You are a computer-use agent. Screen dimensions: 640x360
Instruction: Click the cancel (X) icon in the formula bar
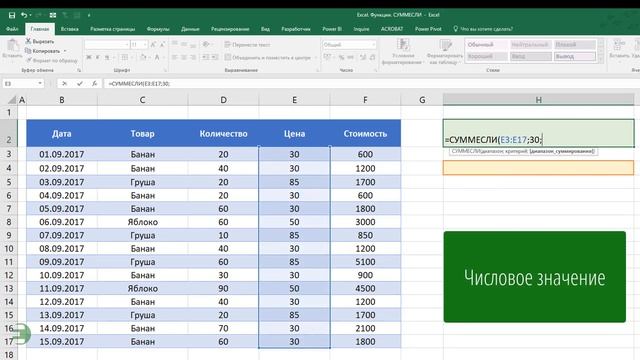(64, 83)
